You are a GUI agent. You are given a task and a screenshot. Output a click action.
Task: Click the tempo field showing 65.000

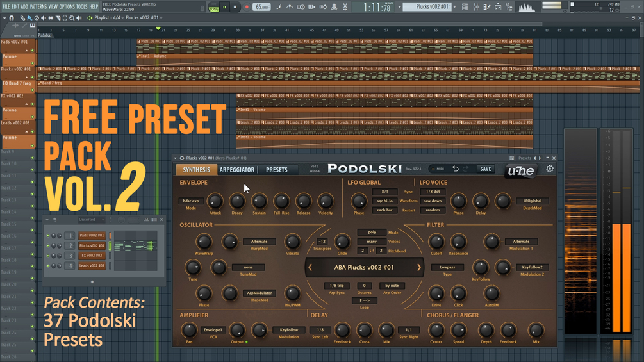tap(262, 7)
